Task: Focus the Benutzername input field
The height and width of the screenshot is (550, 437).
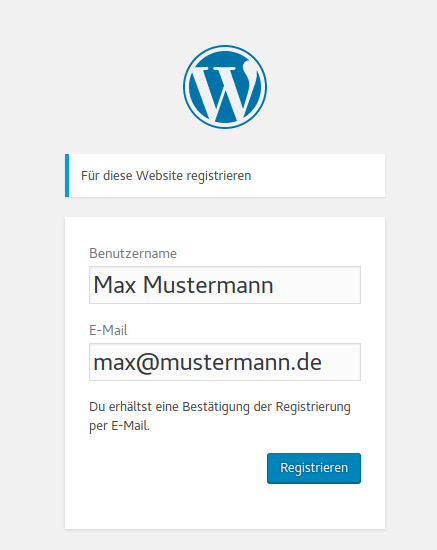Action: pos(225,285)
